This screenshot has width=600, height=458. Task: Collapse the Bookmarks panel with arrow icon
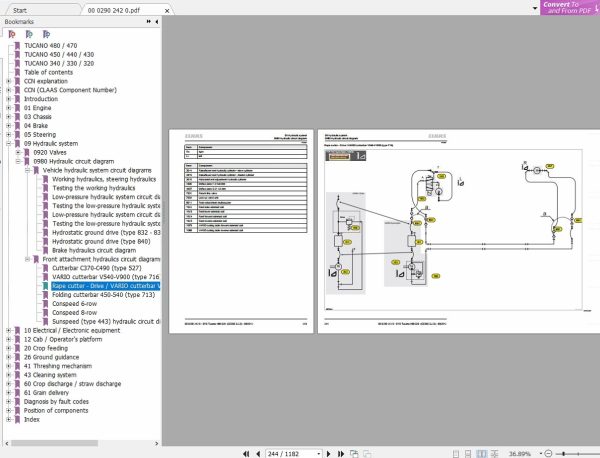(x=155, y=21)
